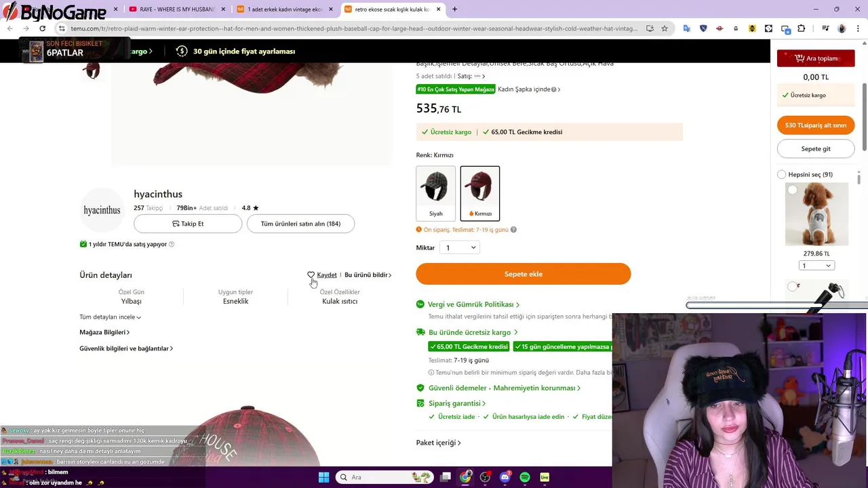Open the blue shield extension
This screenshot has width=868, height=488.
[x=703, y=28]
